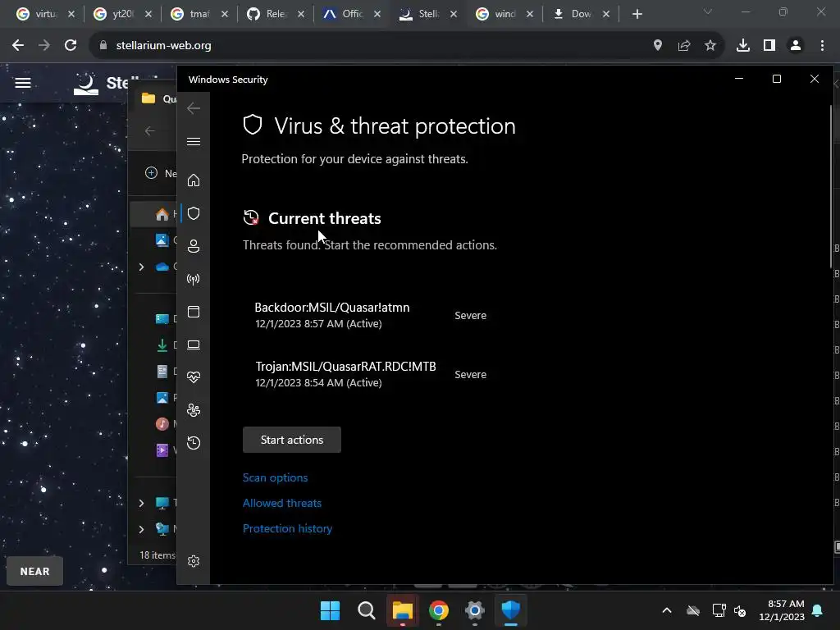
Task: Click New button in File Explorer
Action: pos(161,173)
